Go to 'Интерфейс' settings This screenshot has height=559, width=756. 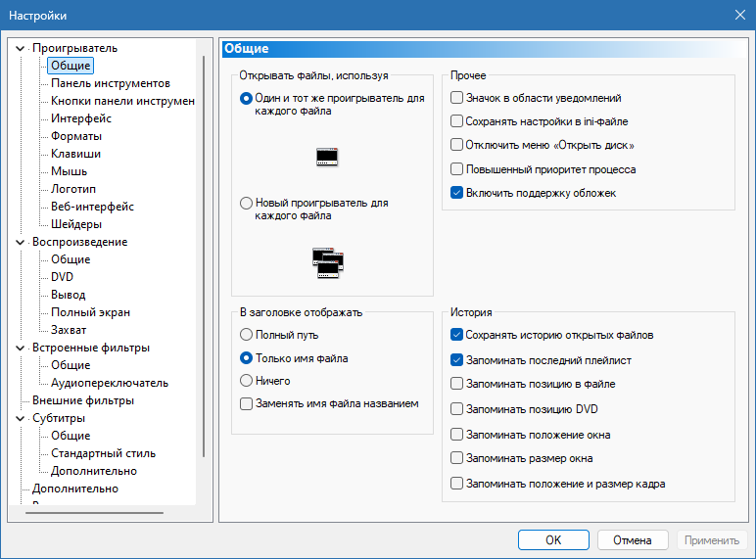81,118
